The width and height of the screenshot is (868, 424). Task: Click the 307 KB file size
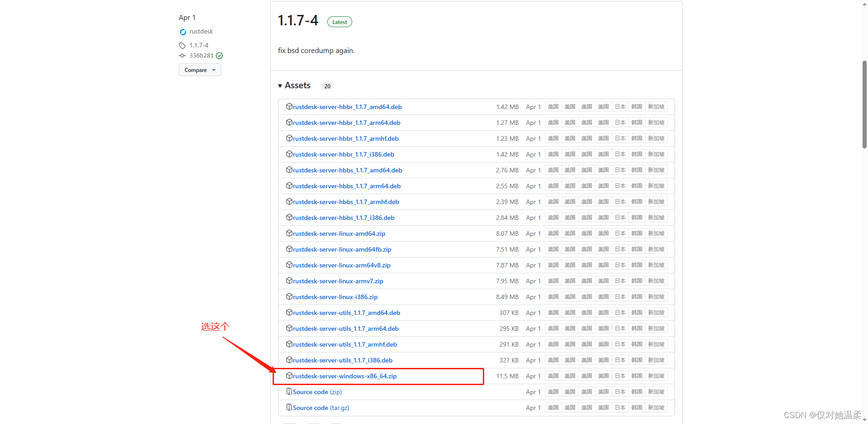[509, 313]
